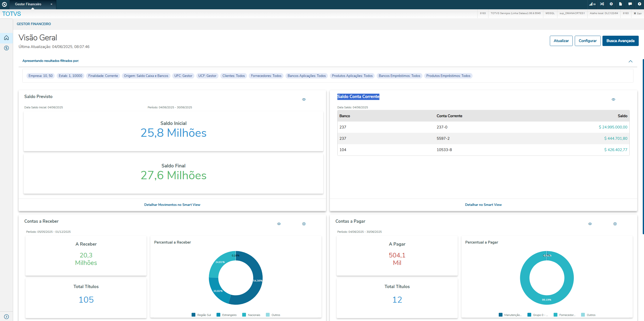Click the shuffle arrows icon in top bar
Viewport: 644px width, 321px height.
point(602,4)
